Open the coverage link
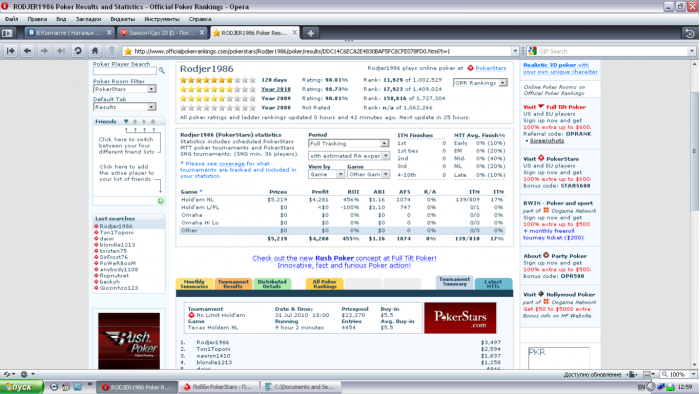 pos(232,164)
